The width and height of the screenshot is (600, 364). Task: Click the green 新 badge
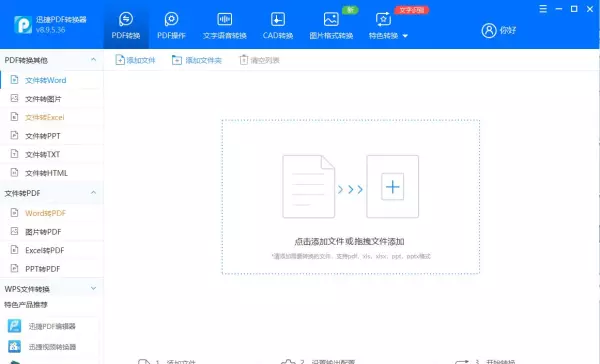350,10
